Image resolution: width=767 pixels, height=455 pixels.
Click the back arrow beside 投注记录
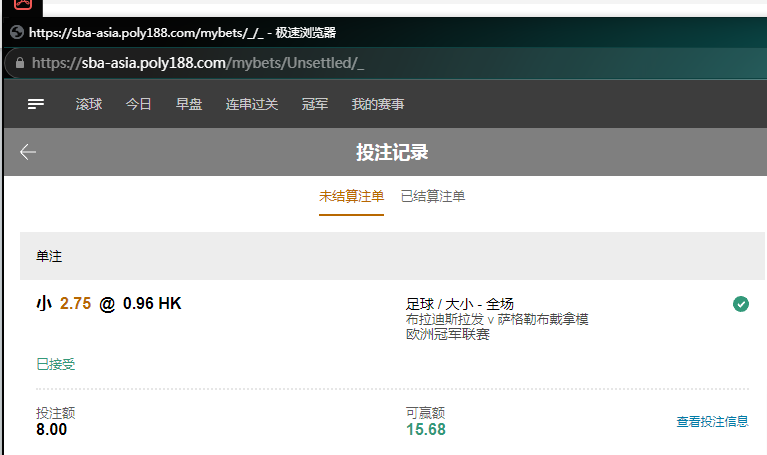click(x=28, y=152)
